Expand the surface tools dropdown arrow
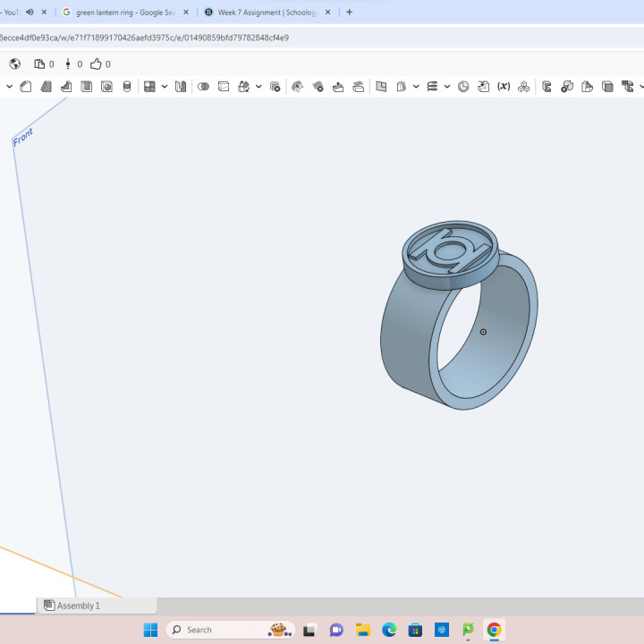The height and width of the screenshot is (644, 644). 416,87
